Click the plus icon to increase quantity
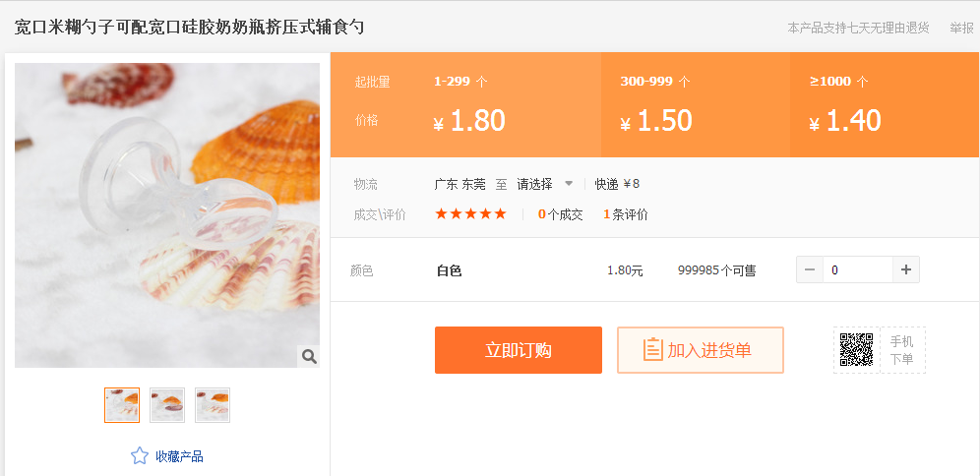 pos(906,269)
